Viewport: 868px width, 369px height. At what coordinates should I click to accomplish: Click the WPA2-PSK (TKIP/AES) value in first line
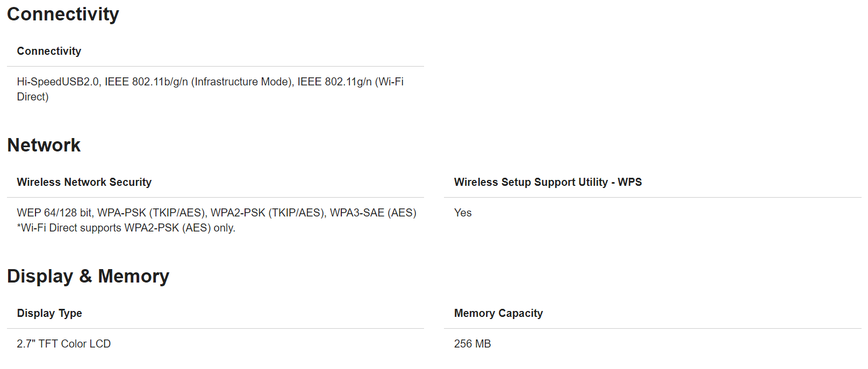(x=268, y=213)
